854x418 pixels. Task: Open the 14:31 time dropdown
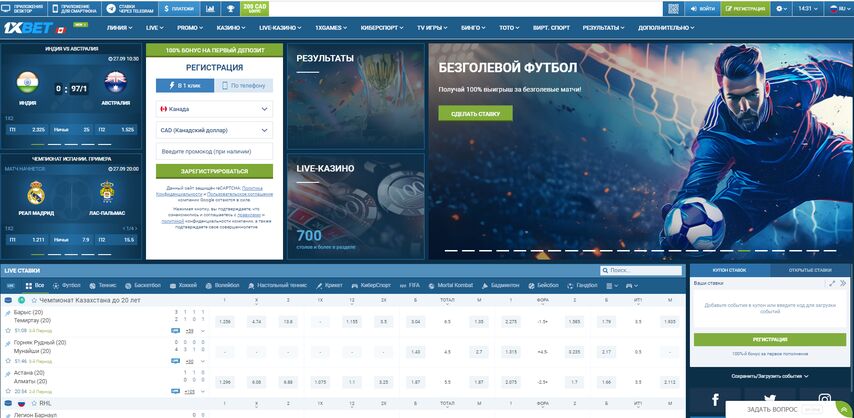(x=809, y=8)
